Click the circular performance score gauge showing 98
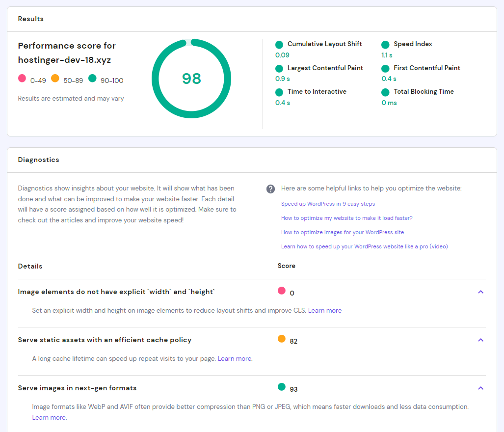The image size is (504, 432). [x=191, y=79]
